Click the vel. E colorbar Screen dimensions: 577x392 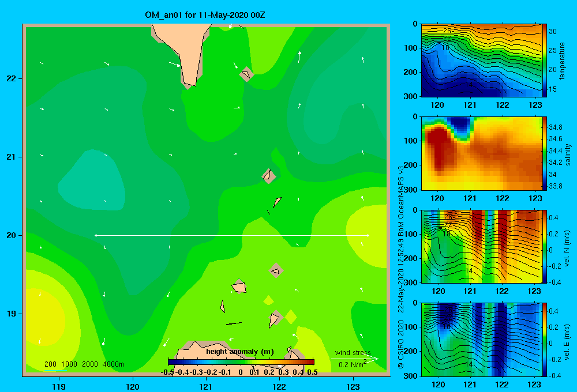point(545,340)
